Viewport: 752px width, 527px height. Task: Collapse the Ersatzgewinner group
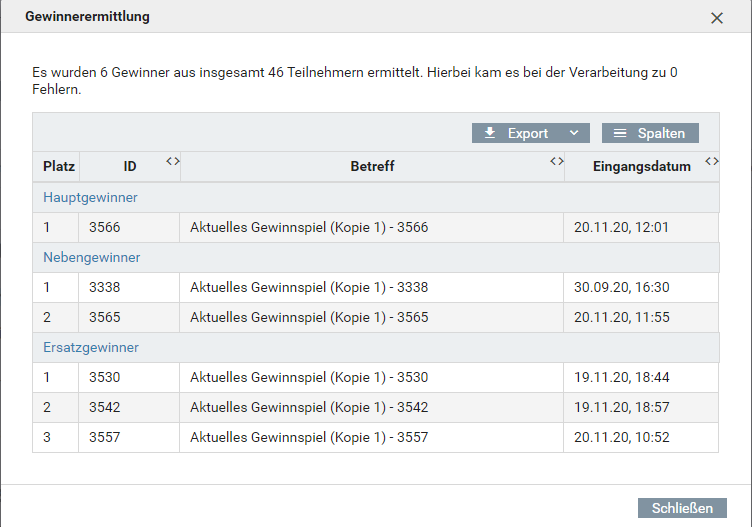coord(90,348)
